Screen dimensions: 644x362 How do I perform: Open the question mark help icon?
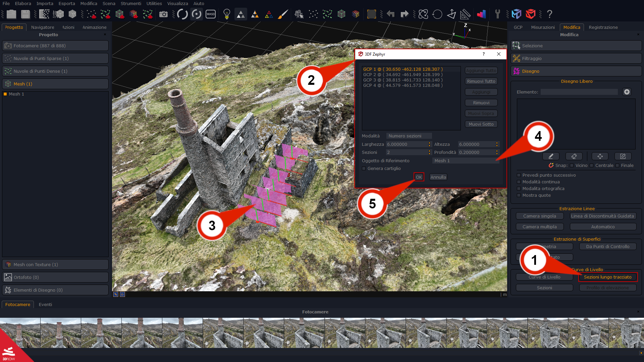pos(549,14)
